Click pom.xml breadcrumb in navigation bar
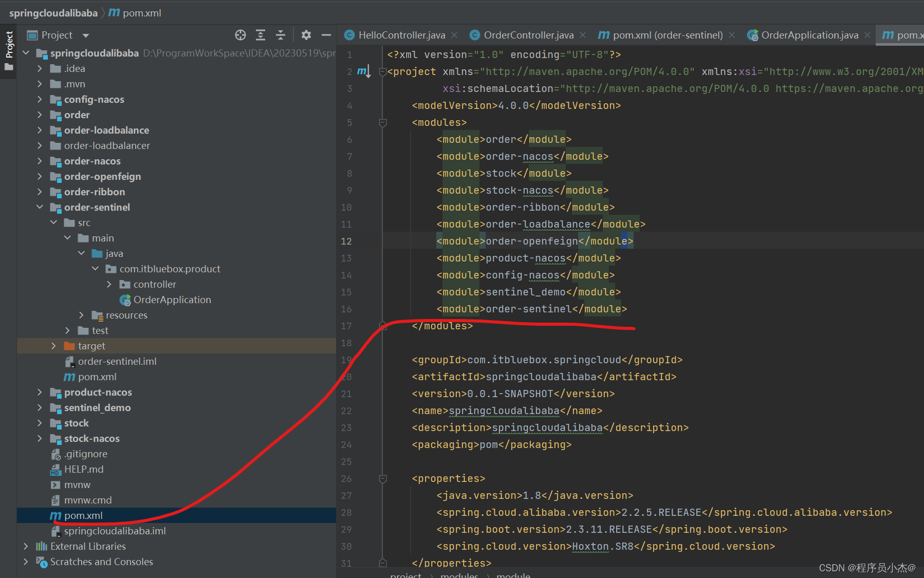 135,13
